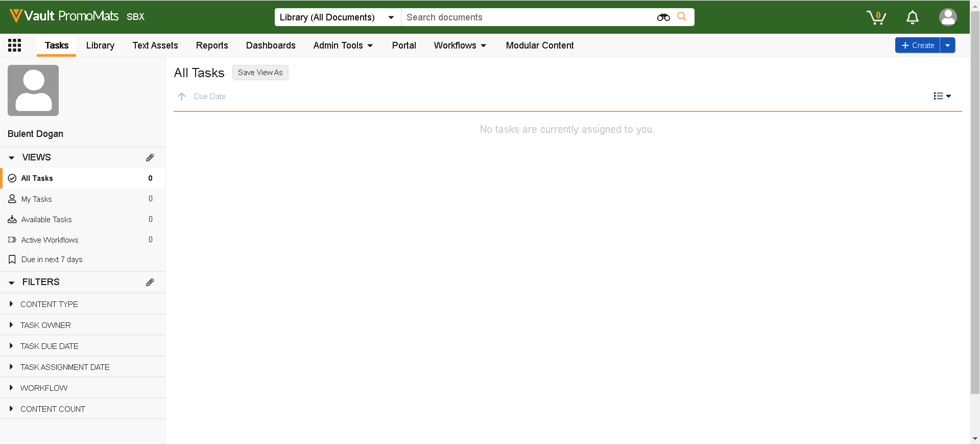Switch to the Library tab

coord(100,45)
